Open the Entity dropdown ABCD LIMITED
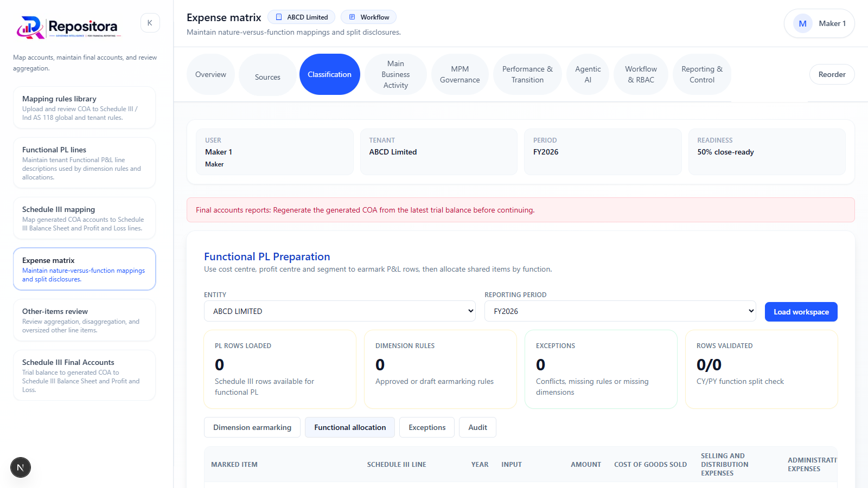Image resolution: width=868 pixels, height=488 pixels. click(x=340, y=311)
